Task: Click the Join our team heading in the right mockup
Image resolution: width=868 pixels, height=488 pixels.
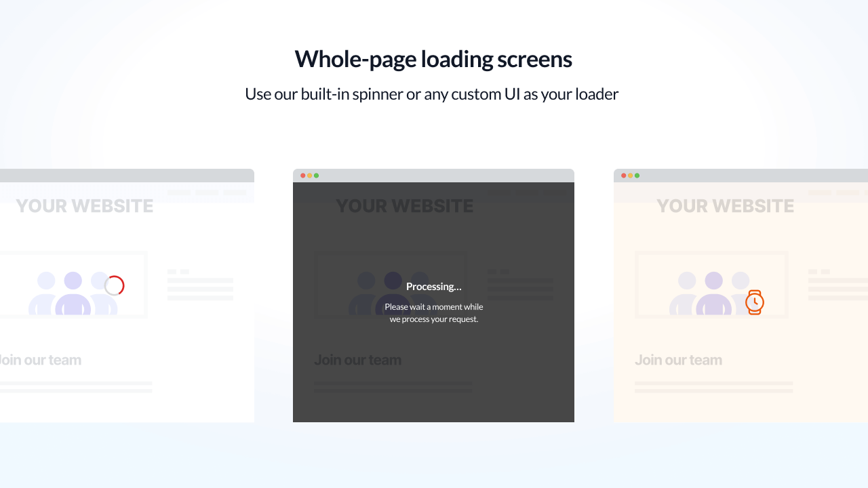Action: pyautogui.click(x=678, y=359)
